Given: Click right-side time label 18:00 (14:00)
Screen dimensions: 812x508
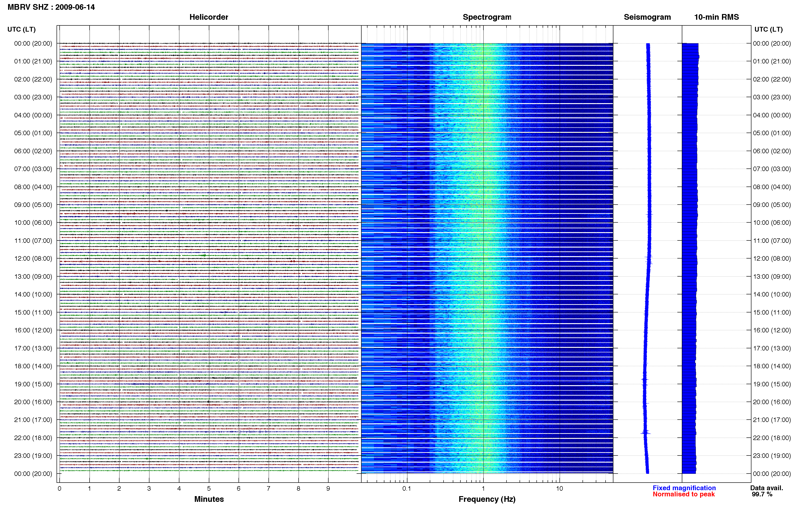Looking at the screenshot, I should (772, 366).
